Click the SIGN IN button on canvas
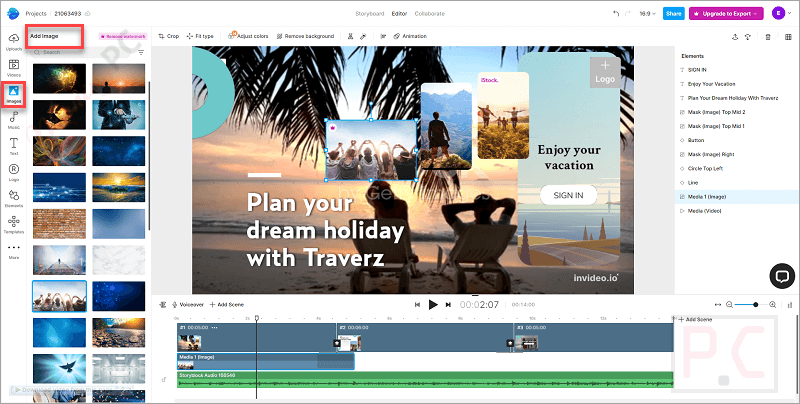 (568, 195)
